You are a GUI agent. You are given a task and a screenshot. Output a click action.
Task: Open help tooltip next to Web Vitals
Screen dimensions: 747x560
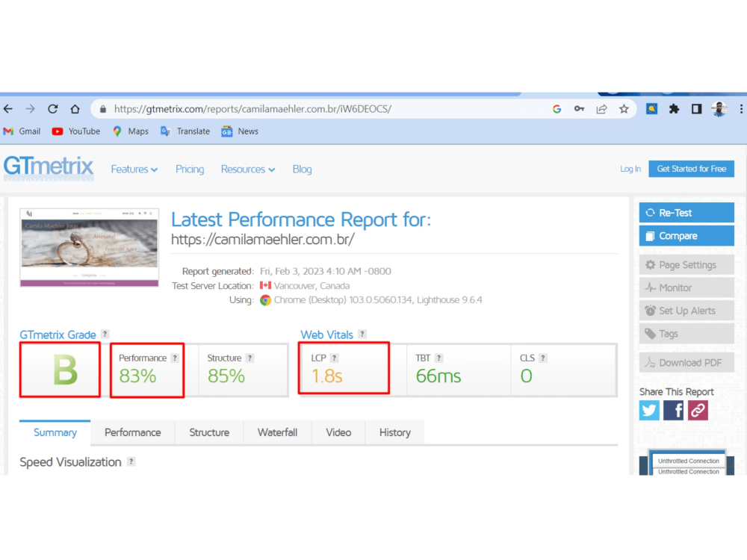click(x=362, y=334)
